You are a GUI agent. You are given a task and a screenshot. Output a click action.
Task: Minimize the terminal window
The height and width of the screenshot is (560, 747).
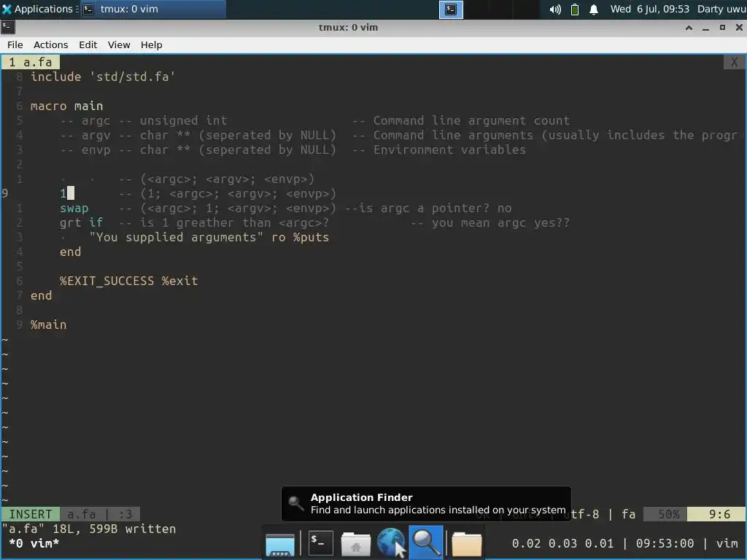(705, 28)
